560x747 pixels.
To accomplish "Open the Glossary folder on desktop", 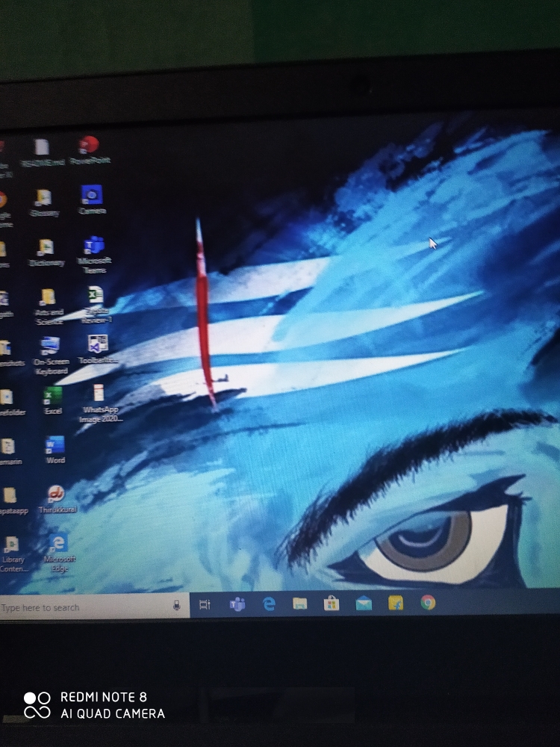I will (44, 199).
